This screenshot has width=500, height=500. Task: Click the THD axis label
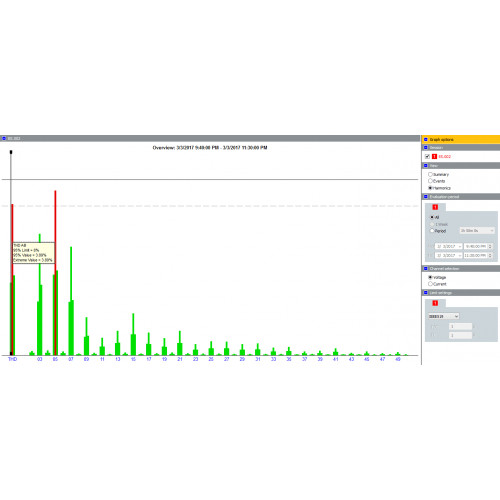pyautogui.click(x=12, y=359)
